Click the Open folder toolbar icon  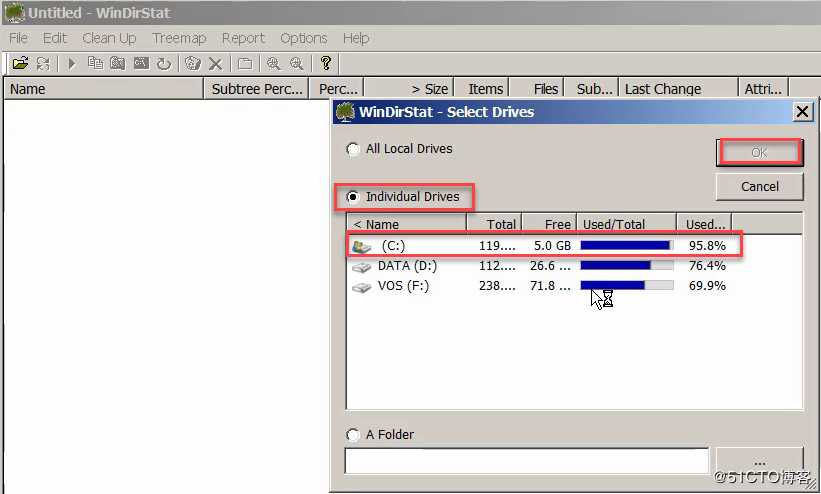pyautogui.click(x=20, y=64)
